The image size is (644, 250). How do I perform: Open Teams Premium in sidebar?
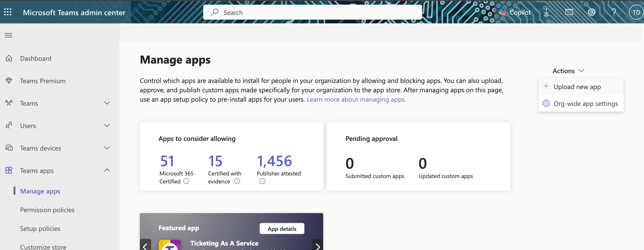(x=43, y=81)
